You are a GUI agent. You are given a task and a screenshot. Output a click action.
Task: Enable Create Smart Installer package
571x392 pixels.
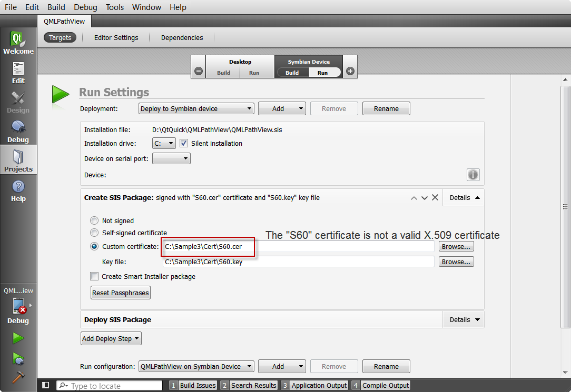point(94,276)
